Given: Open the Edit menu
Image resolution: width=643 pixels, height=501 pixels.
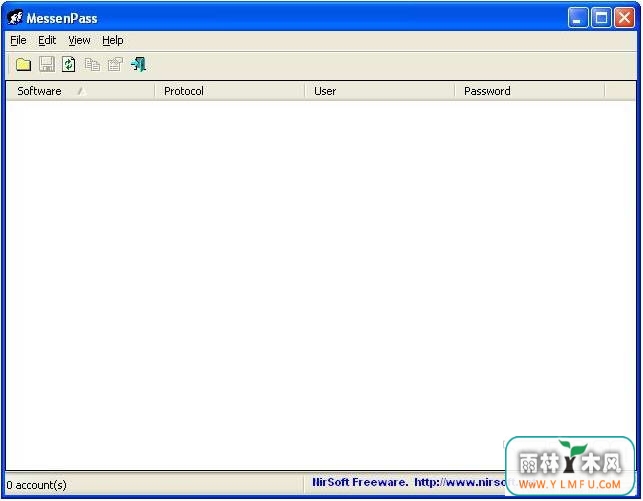Looking at the screenshot, I should click(47, 40).
